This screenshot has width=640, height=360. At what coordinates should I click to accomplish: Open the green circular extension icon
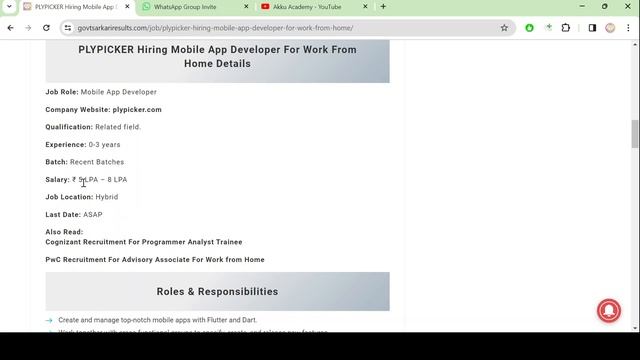529,28
